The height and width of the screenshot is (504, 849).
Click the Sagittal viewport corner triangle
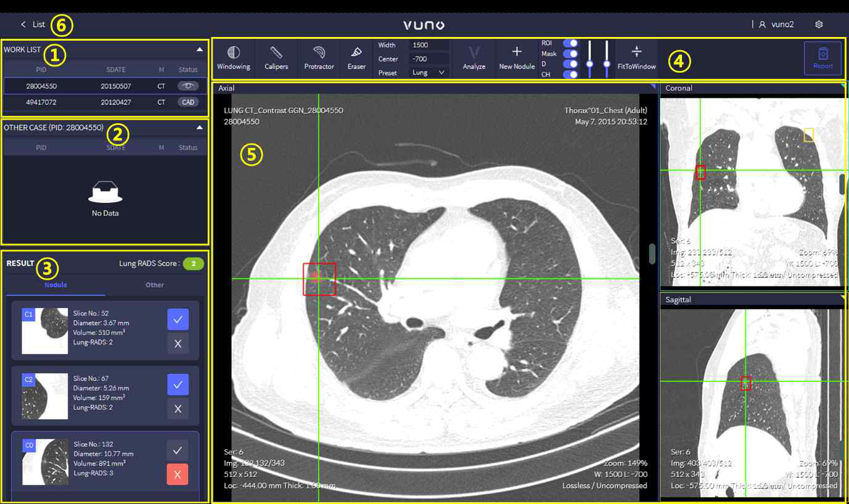point(843,298)
